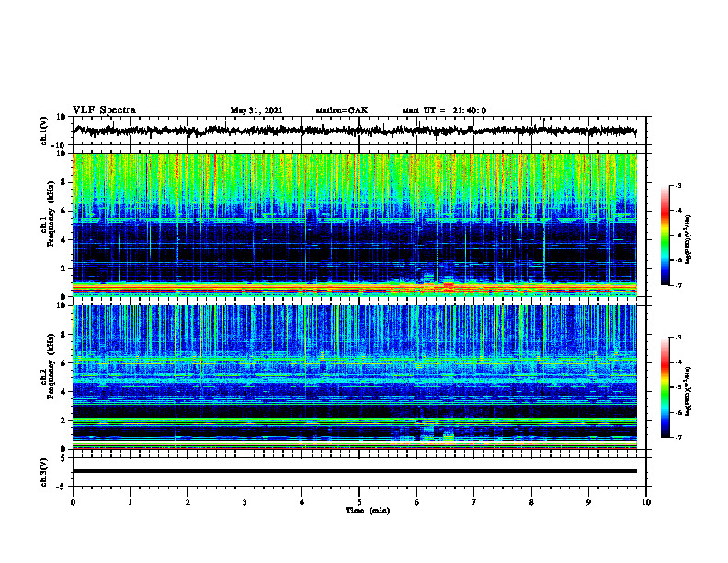Viewport: 728px width, 563px height.
Task: Click the time axis tick label "8"
Action: (x=531, y=502)
